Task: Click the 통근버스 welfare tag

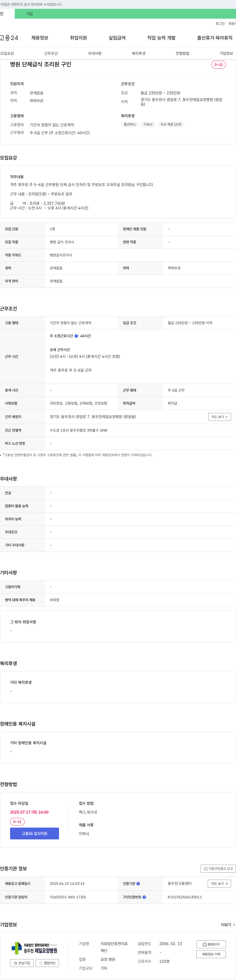Action: point(130,124)
